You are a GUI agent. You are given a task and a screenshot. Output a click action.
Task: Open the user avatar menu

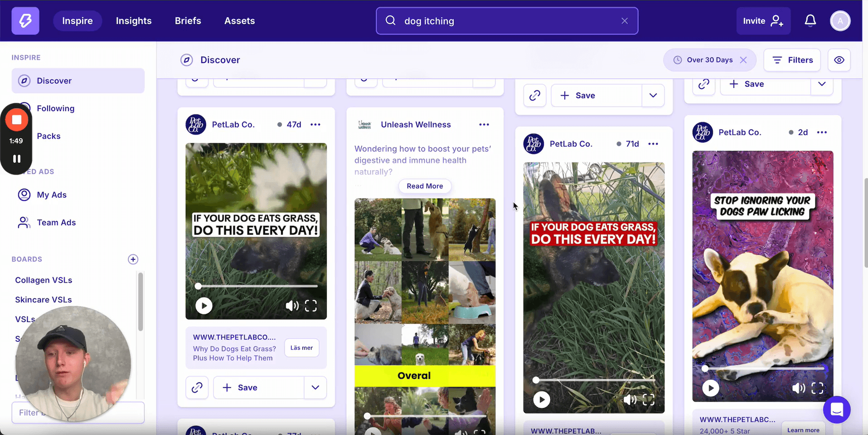click(x=840, y=21)
